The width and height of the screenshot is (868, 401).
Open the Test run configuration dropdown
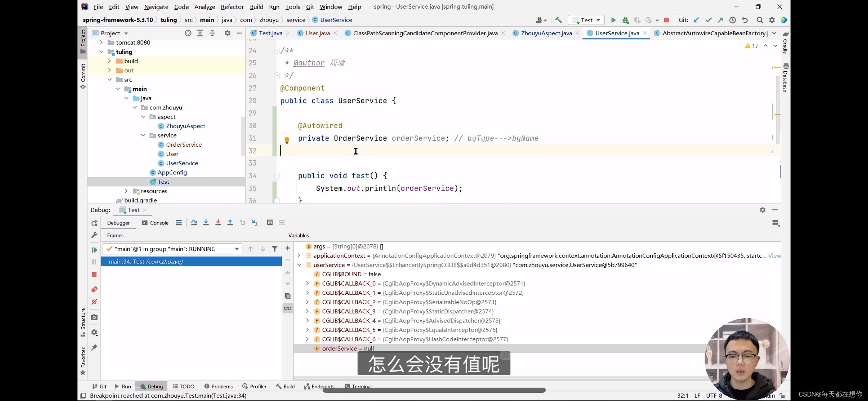click(586, 20)
